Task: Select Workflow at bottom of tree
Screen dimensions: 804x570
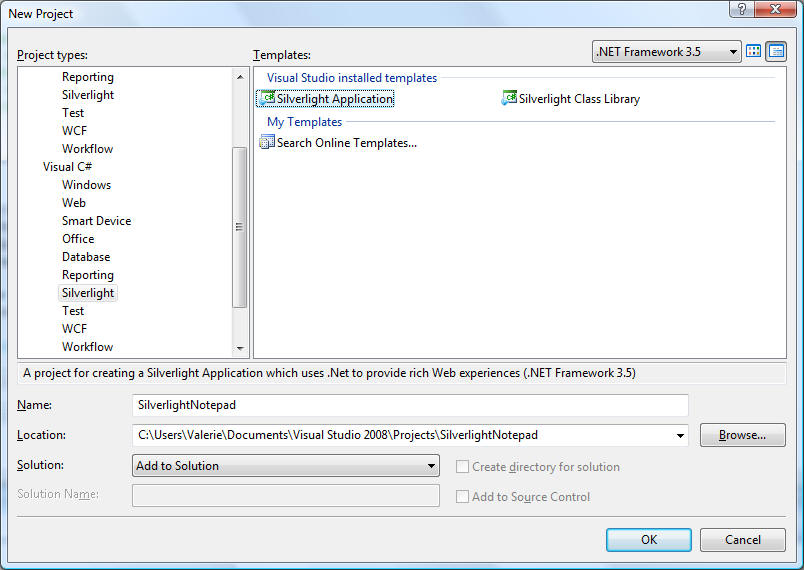Action: [87, 347]
